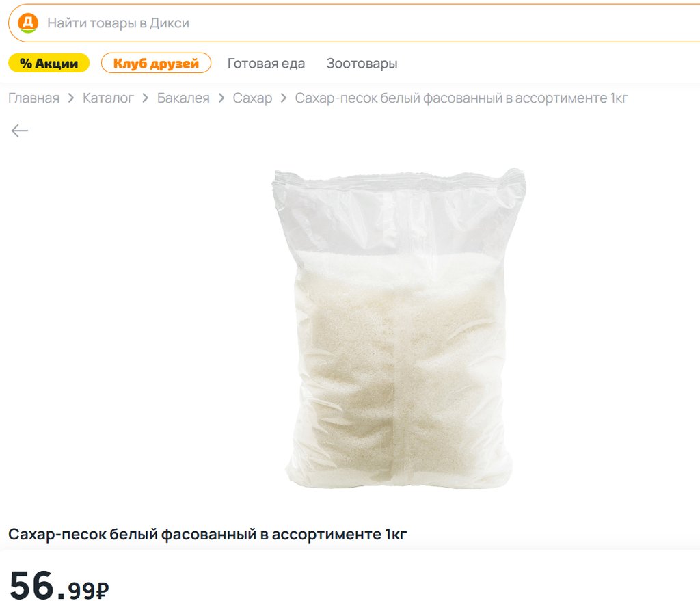The height and width of the screenshot is (601, 700).
Task: Select the Готовая еда menu item
Action: (x=266, y=64)
